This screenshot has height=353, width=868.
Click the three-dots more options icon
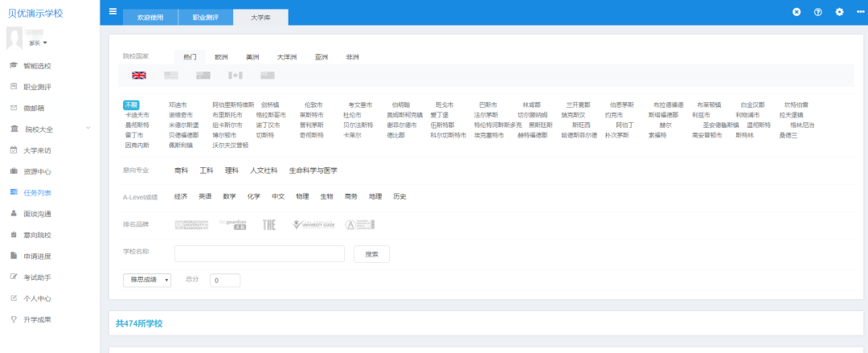click(x=861, y=12)
